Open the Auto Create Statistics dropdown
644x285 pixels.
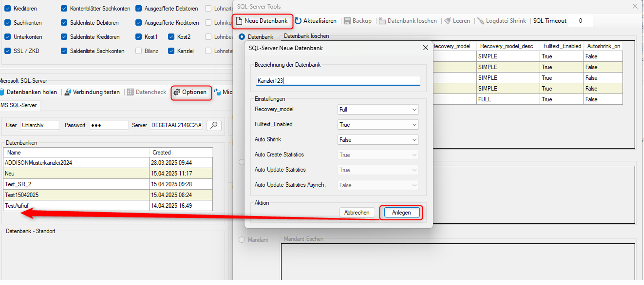(x=378, y=155)
